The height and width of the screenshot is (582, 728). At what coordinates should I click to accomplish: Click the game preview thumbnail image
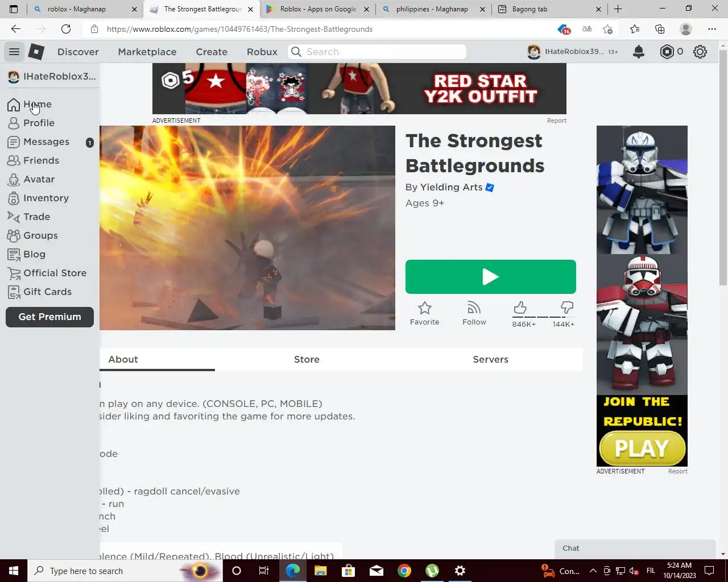[247, 228]
